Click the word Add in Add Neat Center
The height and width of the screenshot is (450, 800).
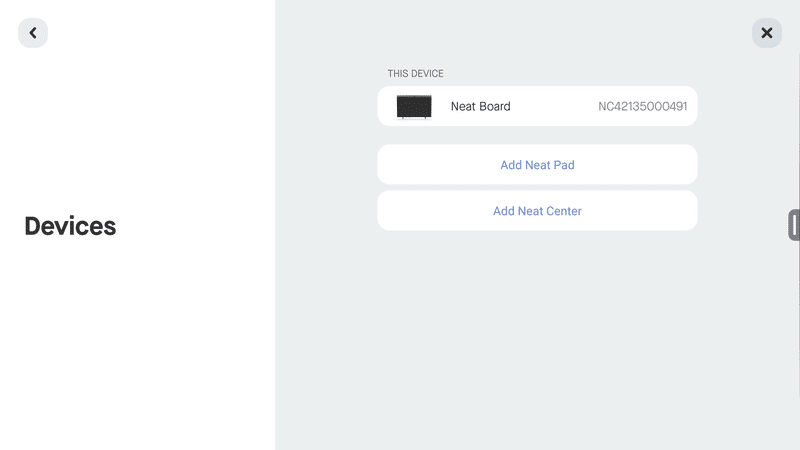(504, 211)
